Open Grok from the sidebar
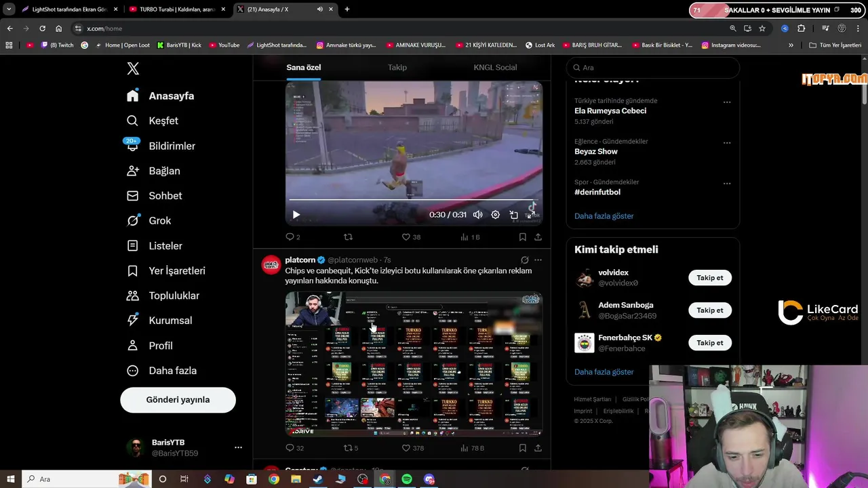 (x=149, y=221)
